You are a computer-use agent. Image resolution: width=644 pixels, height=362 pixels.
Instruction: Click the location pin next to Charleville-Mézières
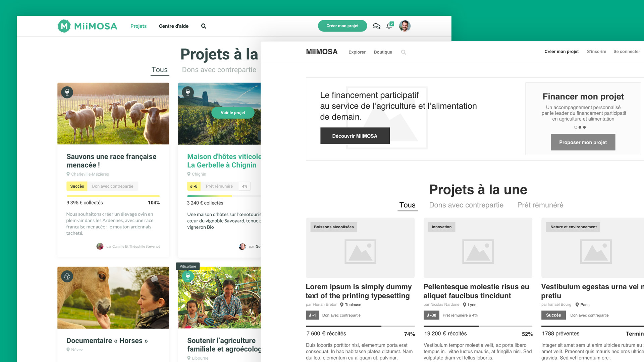[x=68, y=174]
